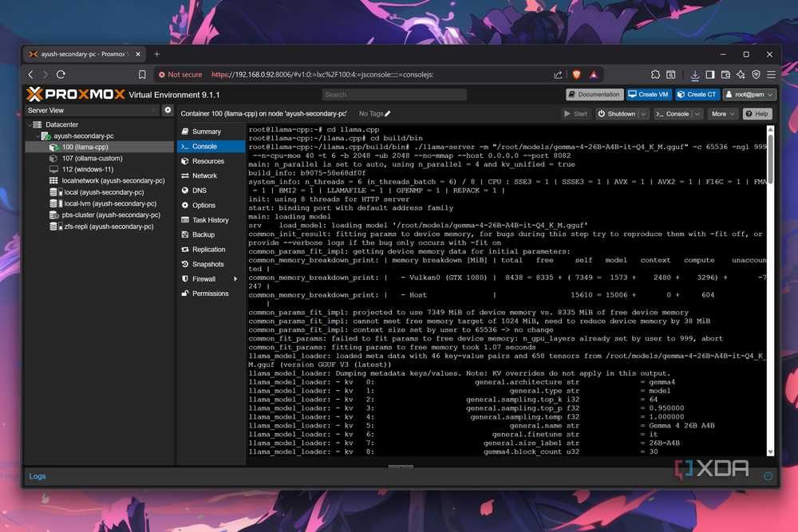Collapse the ayush-secondary-pc tree node
The width and height of the screenshot is (798, 532).
click(x=38, y=136)
